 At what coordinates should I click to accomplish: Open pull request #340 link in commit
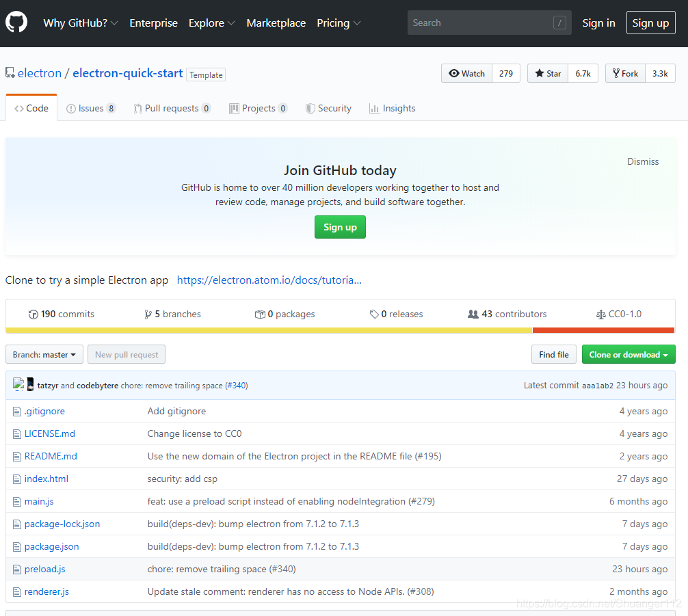click(237, 386)
